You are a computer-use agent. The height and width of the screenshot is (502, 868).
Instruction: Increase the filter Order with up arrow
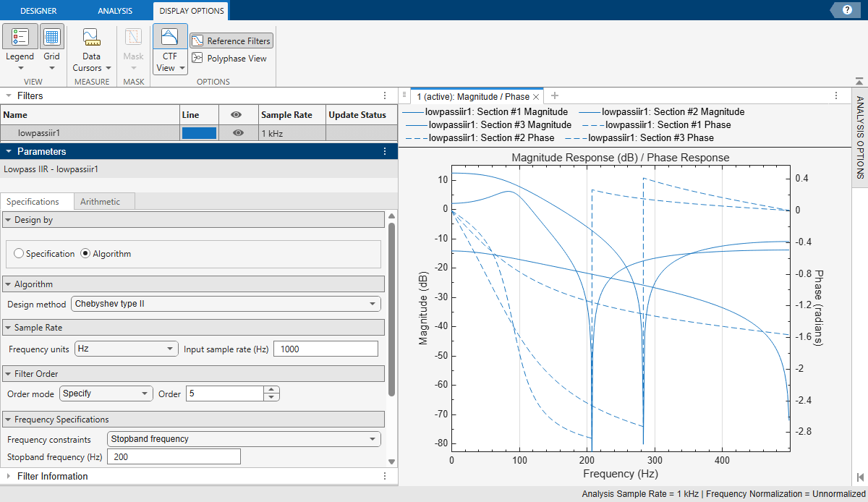coord(271,390)
